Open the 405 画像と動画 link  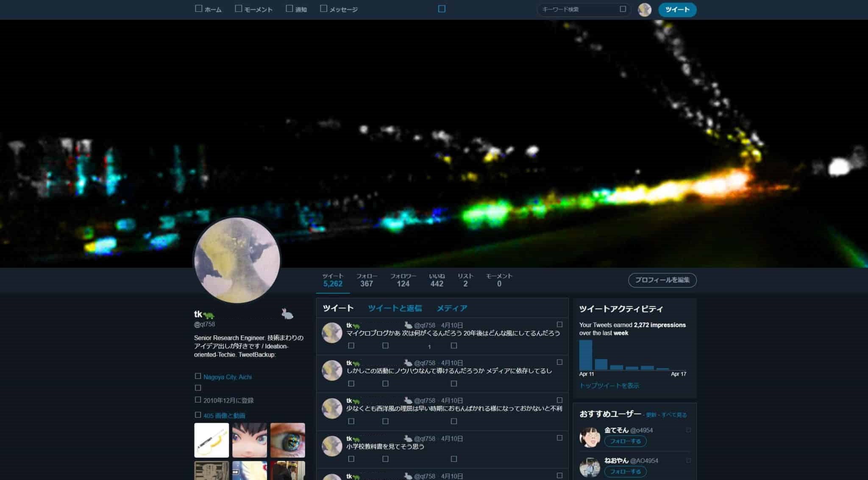point(224,415)
